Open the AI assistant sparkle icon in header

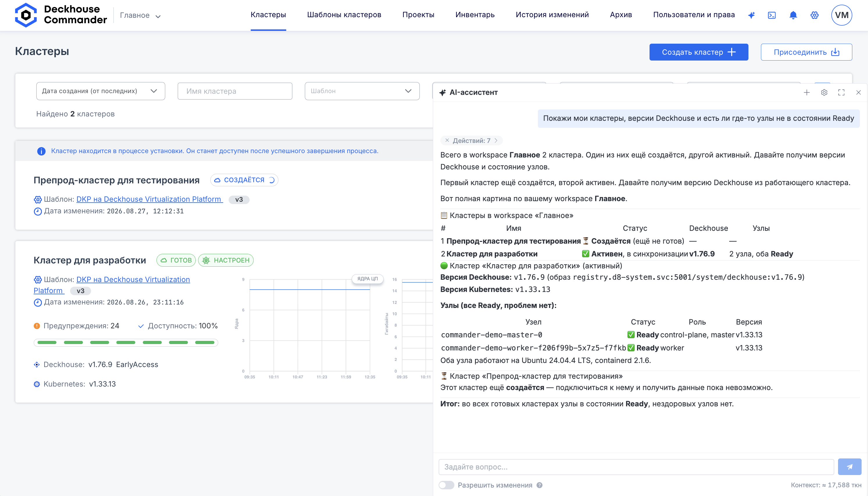tap(751, 15)
